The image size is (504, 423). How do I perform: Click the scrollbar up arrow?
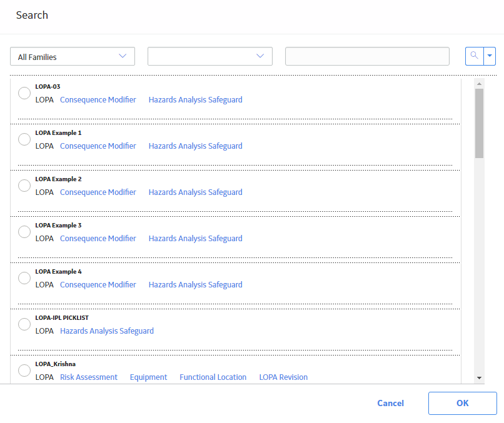coord(479,84)
